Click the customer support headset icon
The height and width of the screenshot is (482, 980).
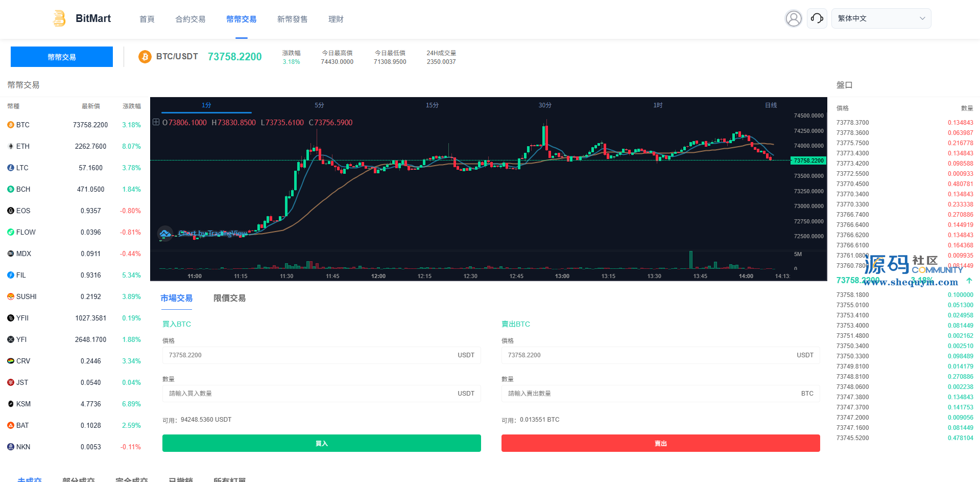[x=817, y=19]
